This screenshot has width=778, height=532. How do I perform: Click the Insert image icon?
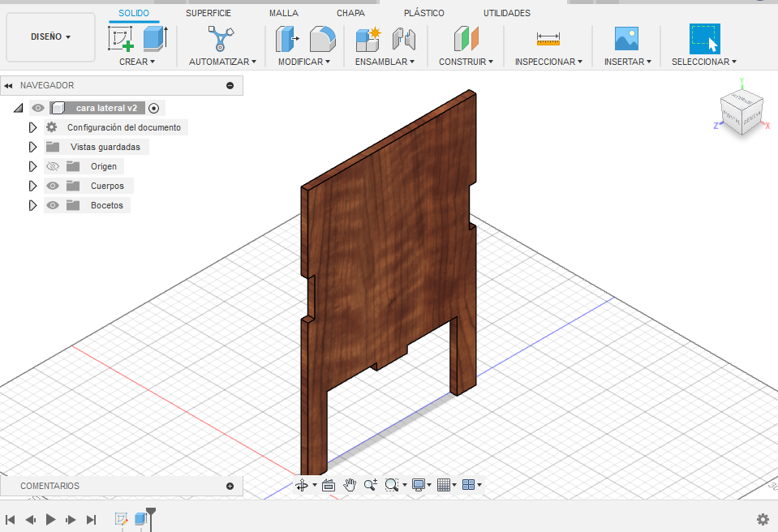[626, 38]
